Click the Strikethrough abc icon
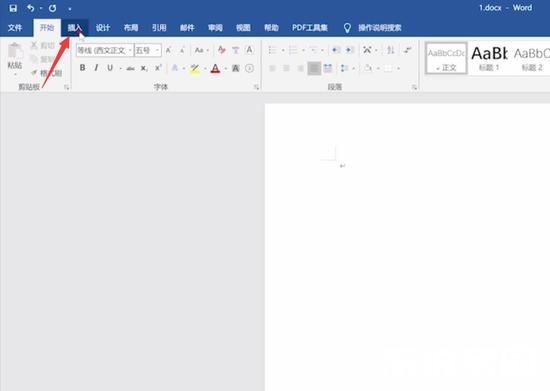This screenshot has height=391, width=550. coord(130,68)
